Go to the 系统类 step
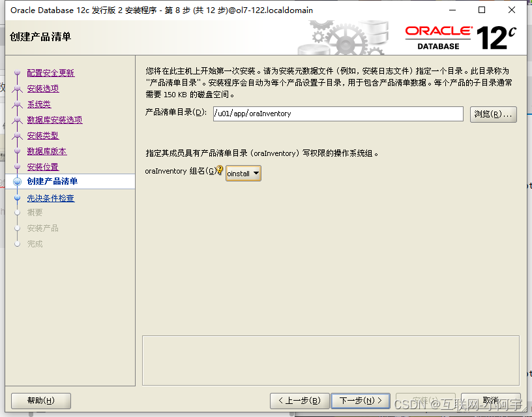 (39, 104)
